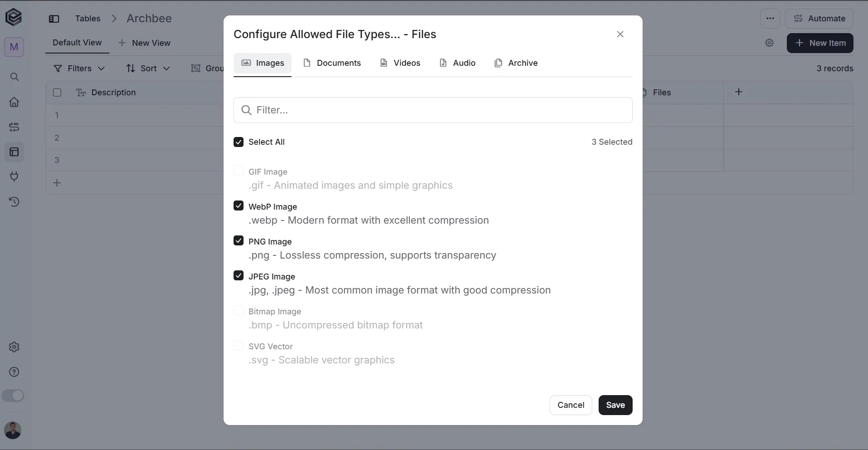The image size is (868, 450).
Task: Expand the Sort dropdown
Action: pyautogui.click(x=148, y=68)
